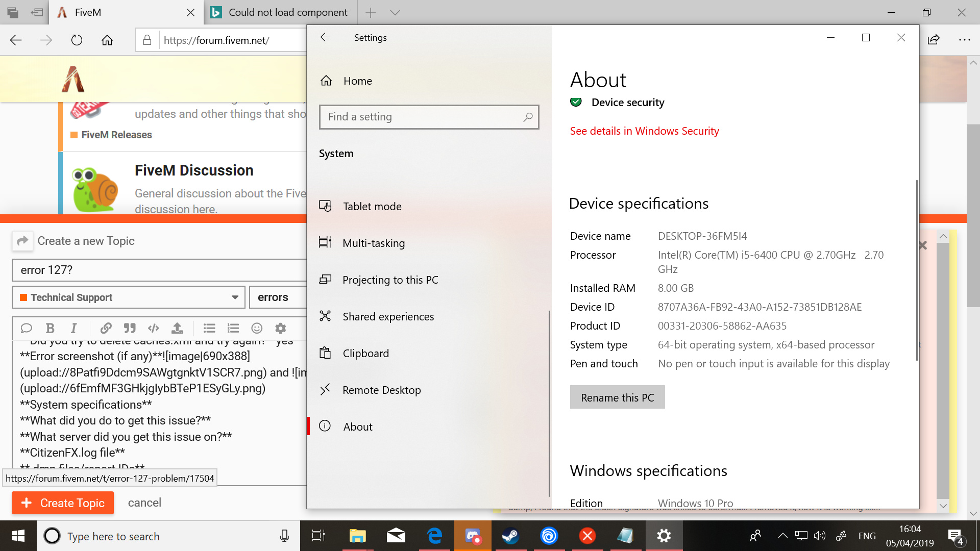
Task: Open the Mail app from the taskbar
Action: tap(396, 536)
